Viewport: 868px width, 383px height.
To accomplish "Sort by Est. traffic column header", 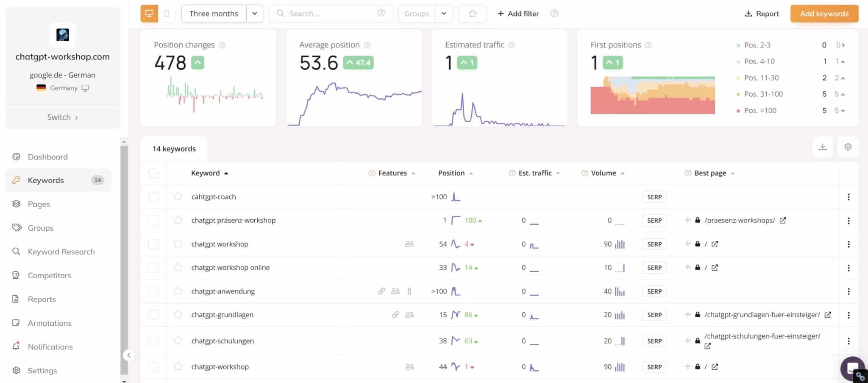I will [x=534, y=173].
